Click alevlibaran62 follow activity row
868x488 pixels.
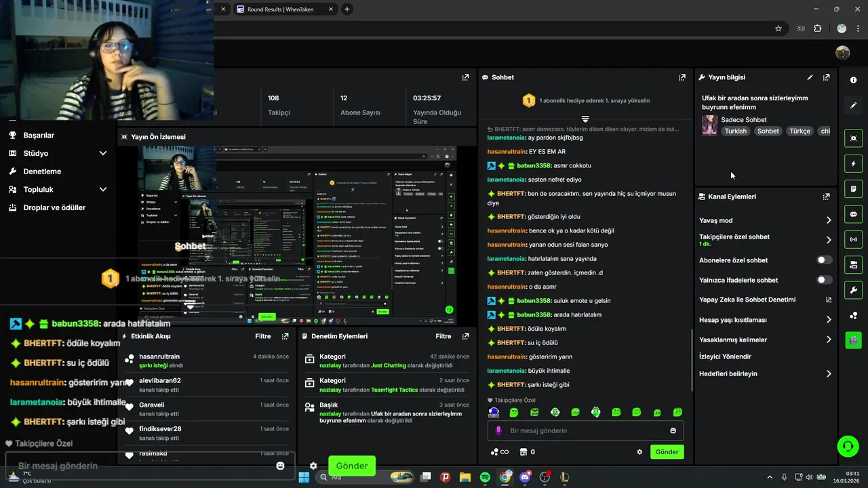click(207, 385)
